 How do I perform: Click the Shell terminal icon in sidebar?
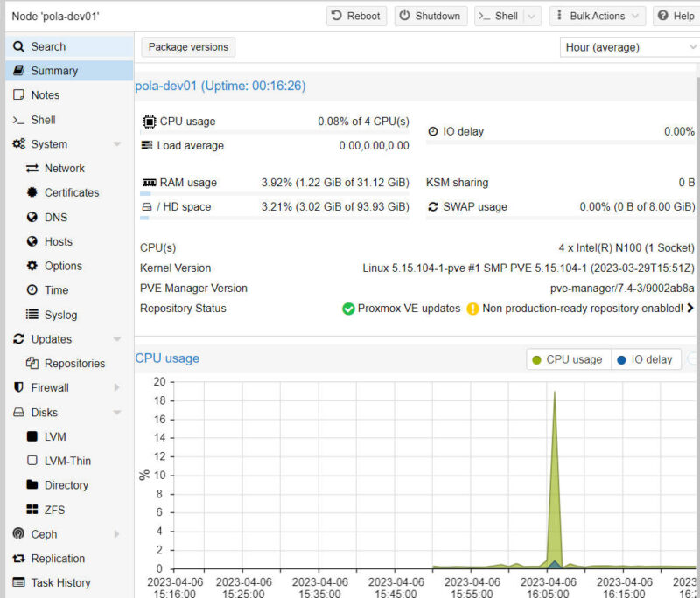18,120
